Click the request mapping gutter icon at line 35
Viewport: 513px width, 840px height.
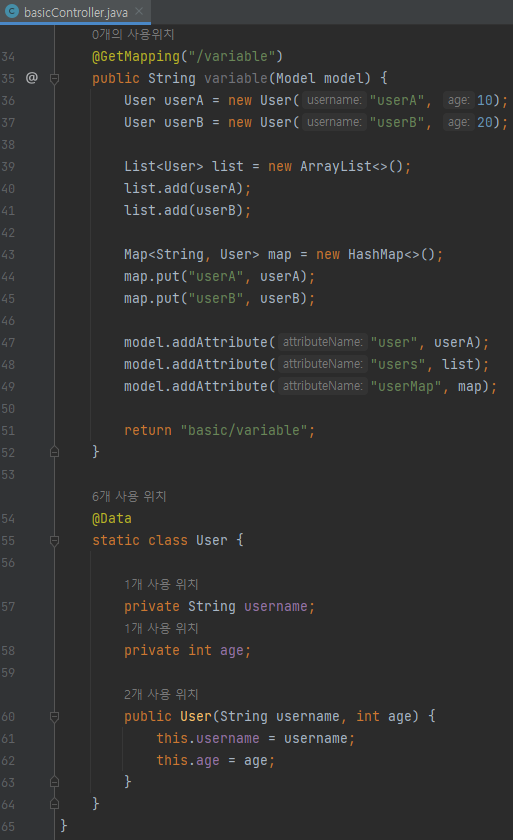click(x=32, y=78)
